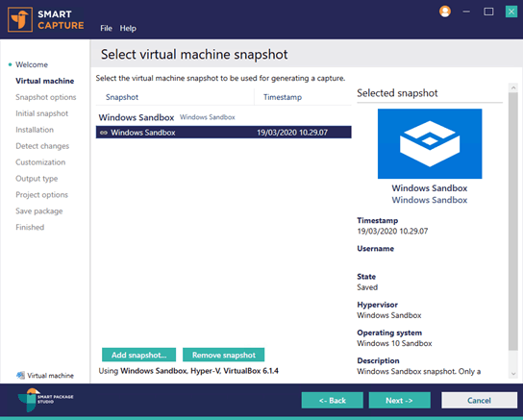Click the scrollbar down arrow
The image size is (523, 420).
point(513,374)
